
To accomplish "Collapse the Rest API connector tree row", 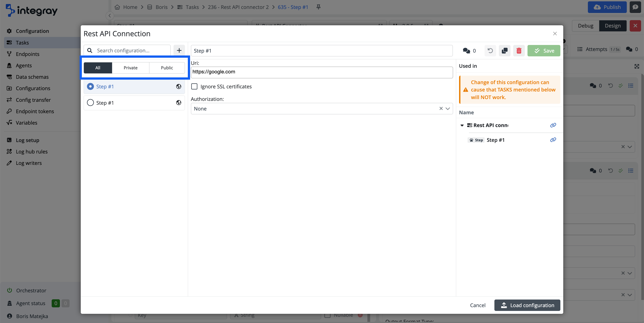I will (x=462, y=125).
